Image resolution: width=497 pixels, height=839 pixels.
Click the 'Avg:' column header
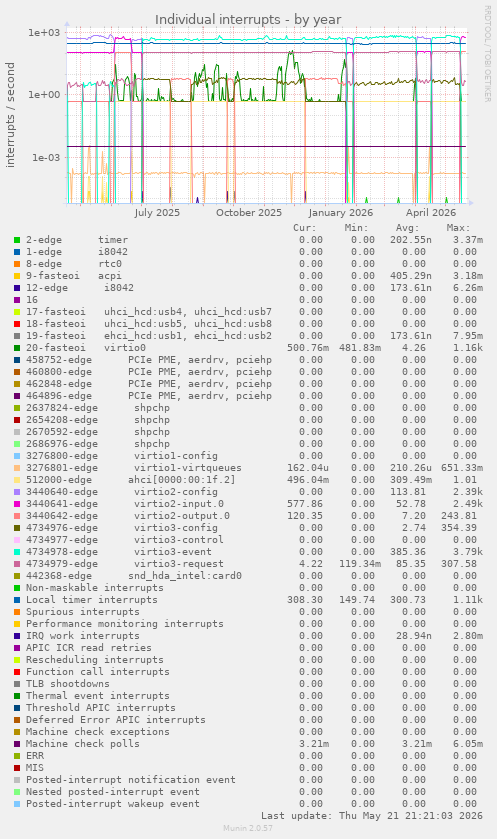coord(408,228)
